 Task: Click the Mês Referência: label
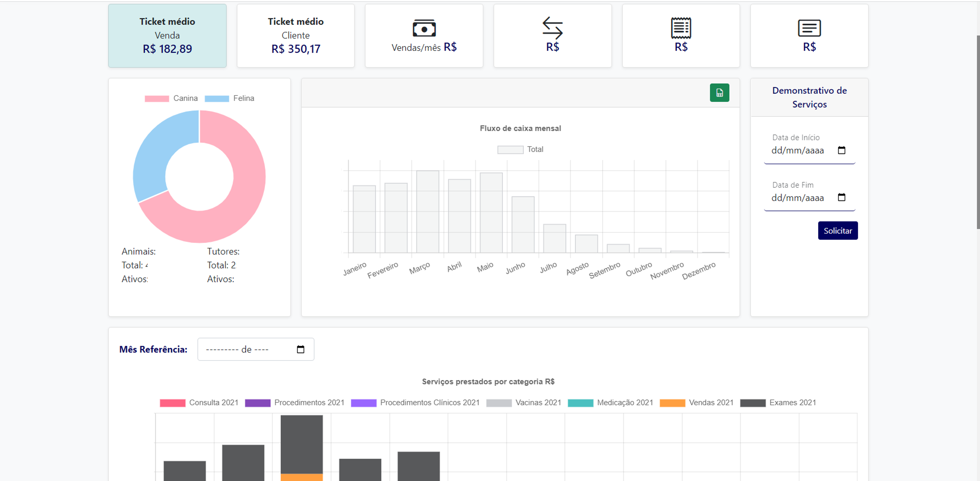point(153,349)
